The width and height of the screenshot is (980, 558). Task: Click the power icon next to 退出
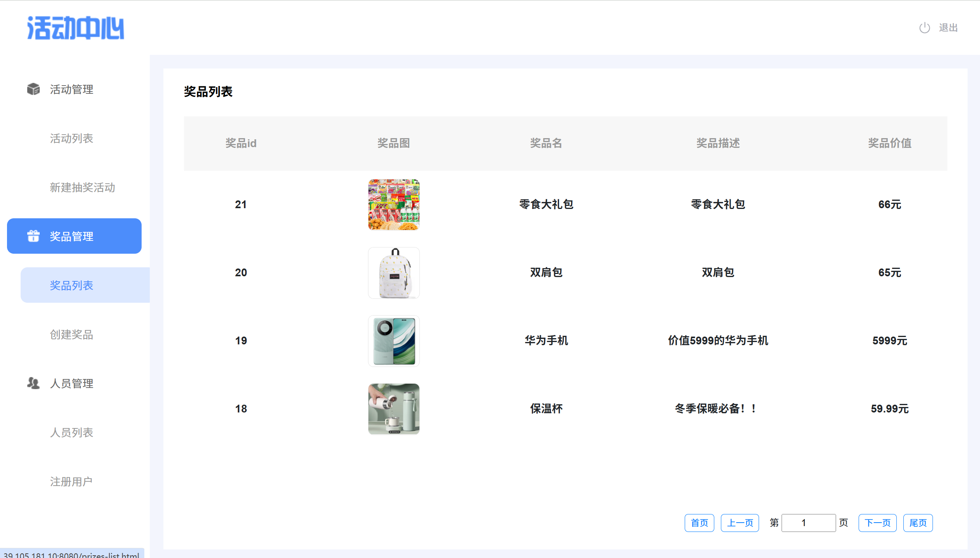tap(924, 28)
